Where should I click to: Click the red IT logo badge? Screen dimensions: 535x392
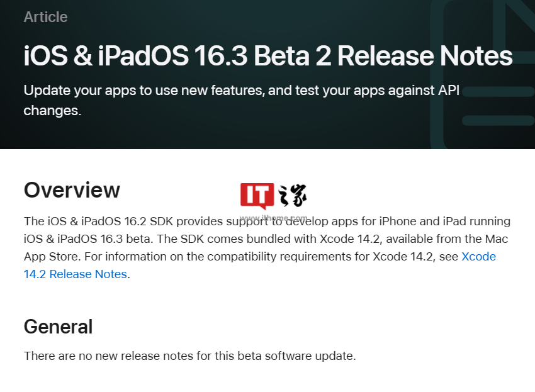(x=257, y=196)
